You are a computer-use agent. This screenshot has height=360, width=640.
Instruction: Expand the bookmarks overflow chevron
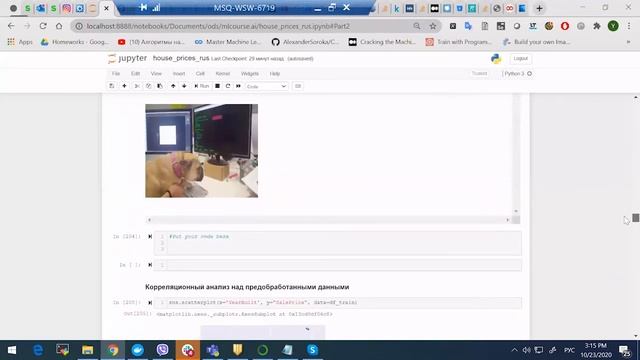pos(629,42)
